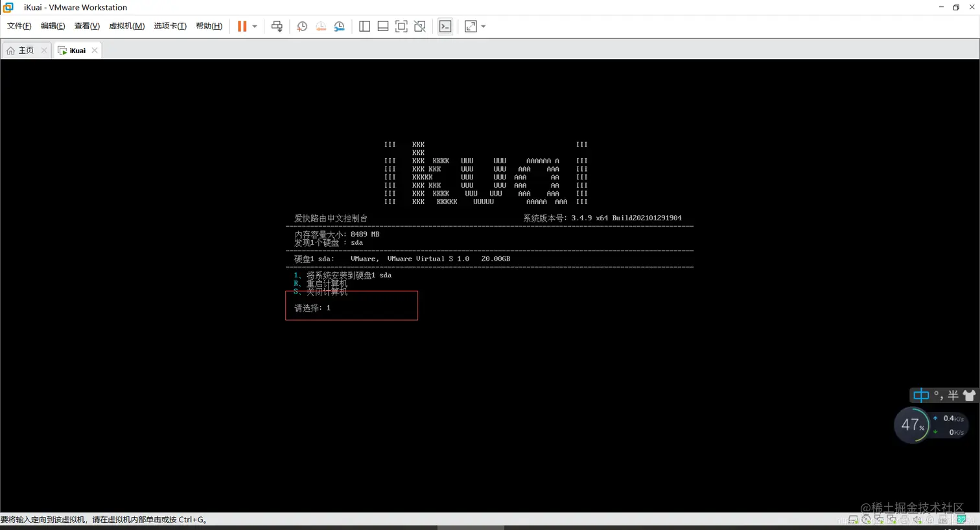This screenshot has width=980, height=530.
Task: Click the CD/DVD device status icon
Action: click(867, 520)
